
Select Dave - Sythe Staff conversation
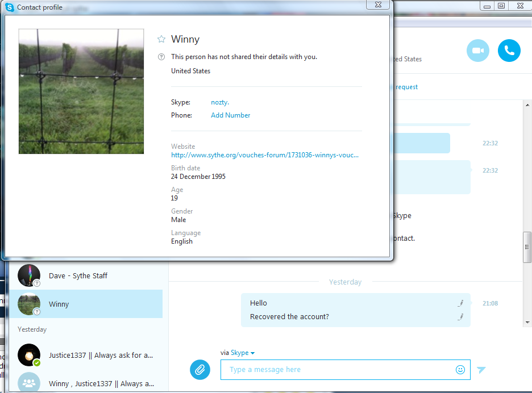point(86,275)
